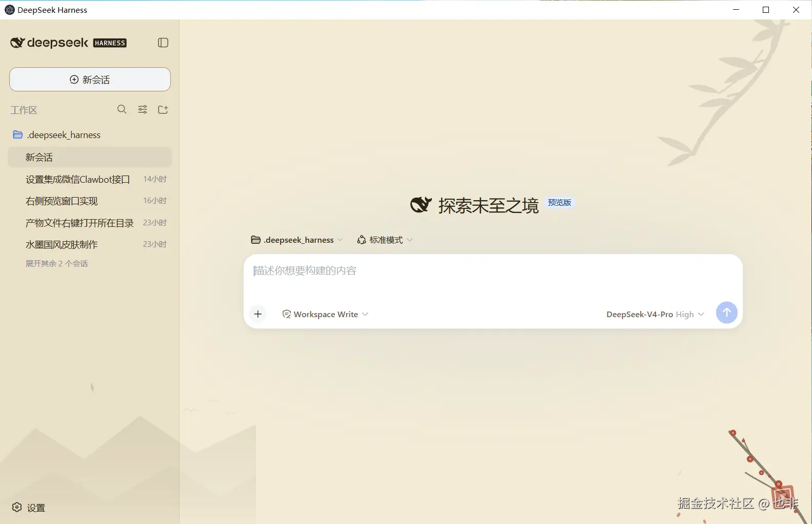Screen dimensions: 812x524
Task: Open the 设置集成微信Clawbot接口 conversation
Action: point(90,179)
